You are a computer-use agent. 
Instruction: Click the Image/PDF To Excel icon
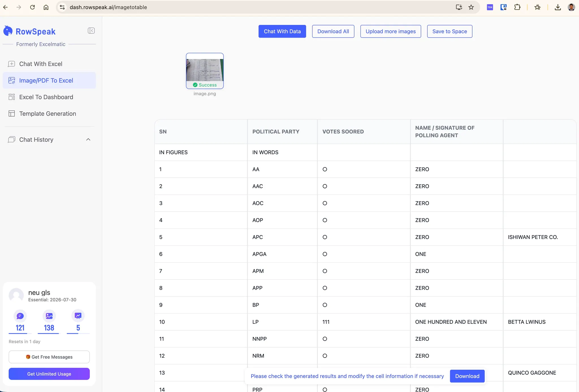(12, 80)
